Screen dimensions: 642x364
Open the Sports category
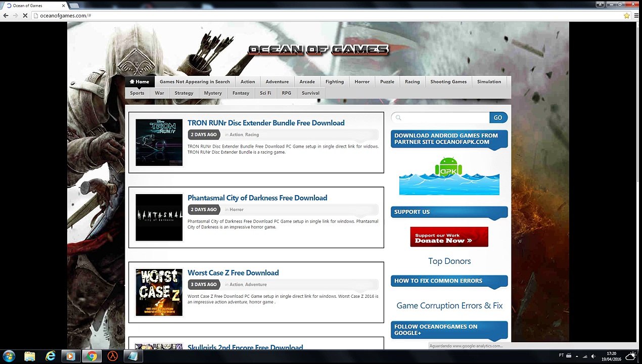tap(137, 93)
